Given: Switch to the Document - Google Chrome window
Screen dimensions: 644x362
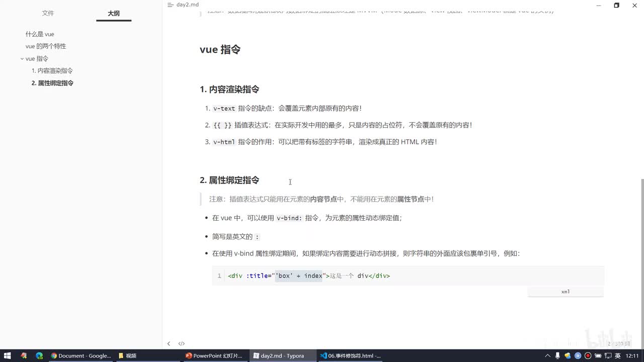Looking at the screenshot, I should 81,355.
